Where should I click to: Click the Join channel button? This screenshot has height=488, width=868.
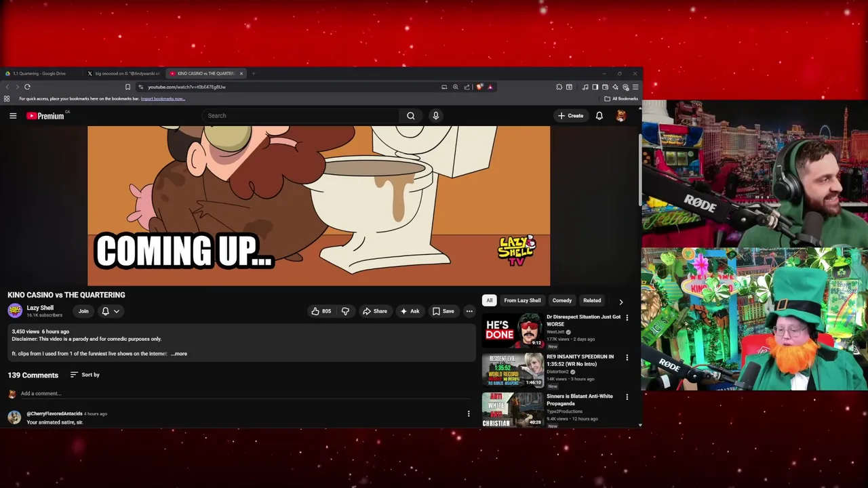pyautogui.click(x=83, y=311)
